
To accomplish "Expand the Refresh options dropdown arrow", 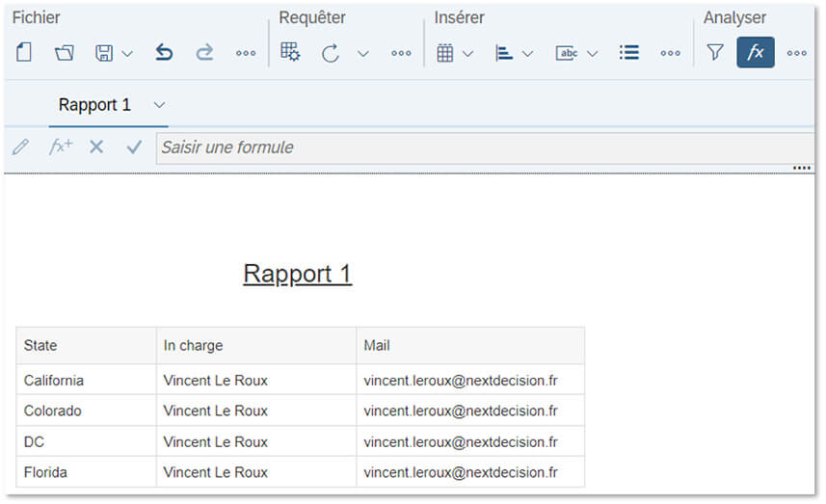I will (363, 54).
